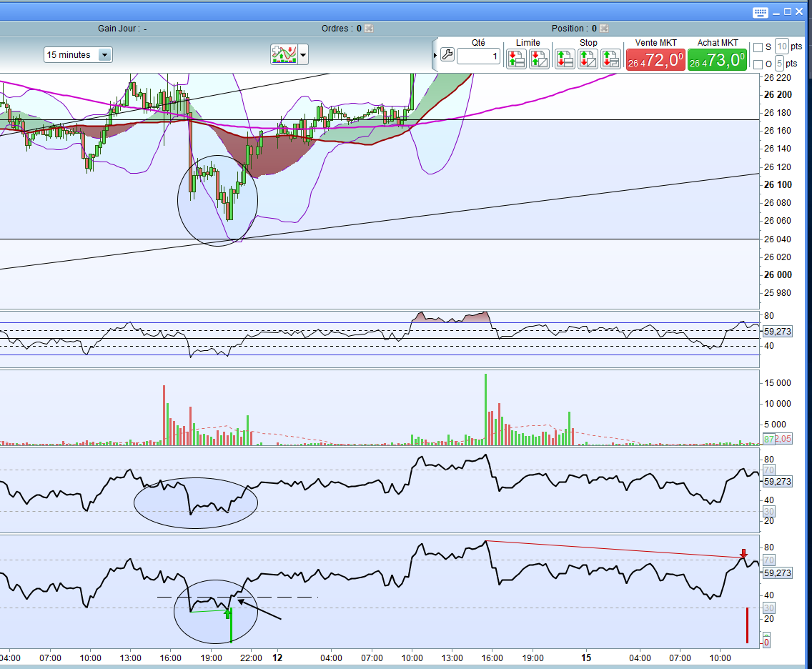
Task: Click the 30 level label on bottom RSI
Action: [769, 608]
